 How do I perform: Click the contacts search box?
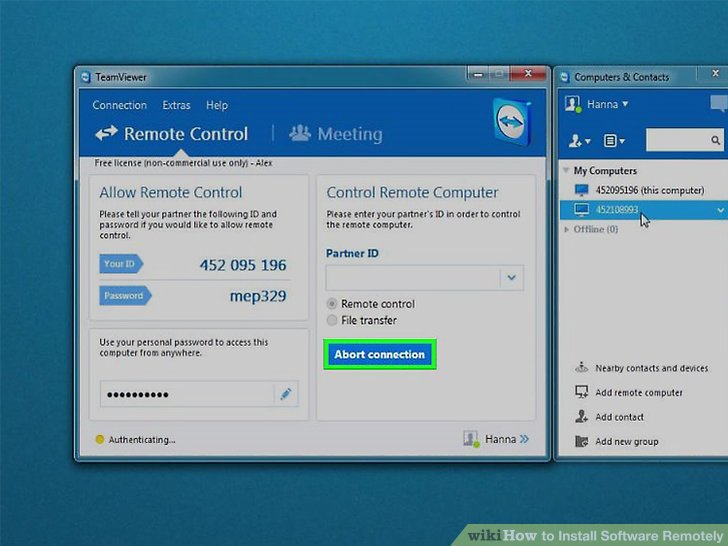coord(684,140)
